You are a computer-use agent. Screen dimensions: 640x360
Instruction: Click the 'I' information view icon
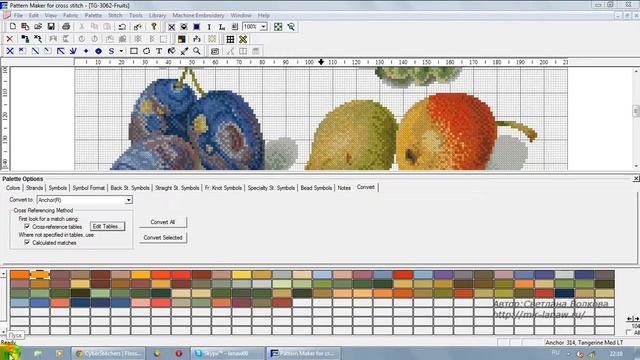click(209, 27)
